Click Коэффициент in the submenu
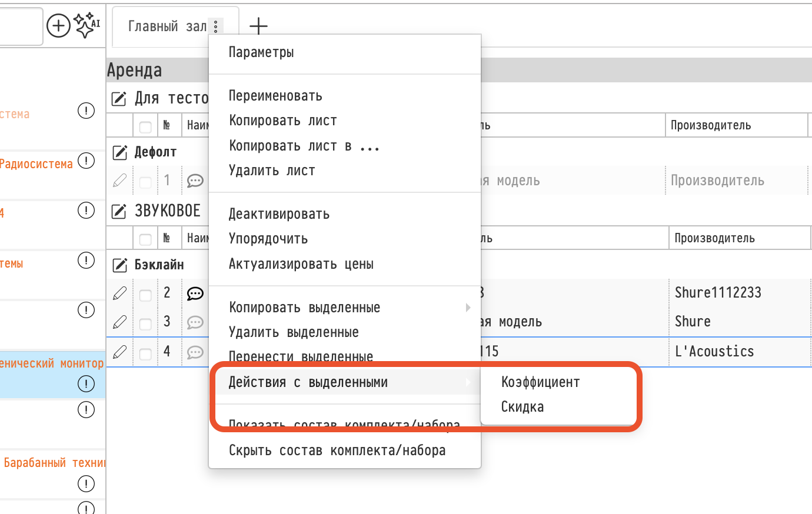The image size is (812, 514). pos(540,382)
